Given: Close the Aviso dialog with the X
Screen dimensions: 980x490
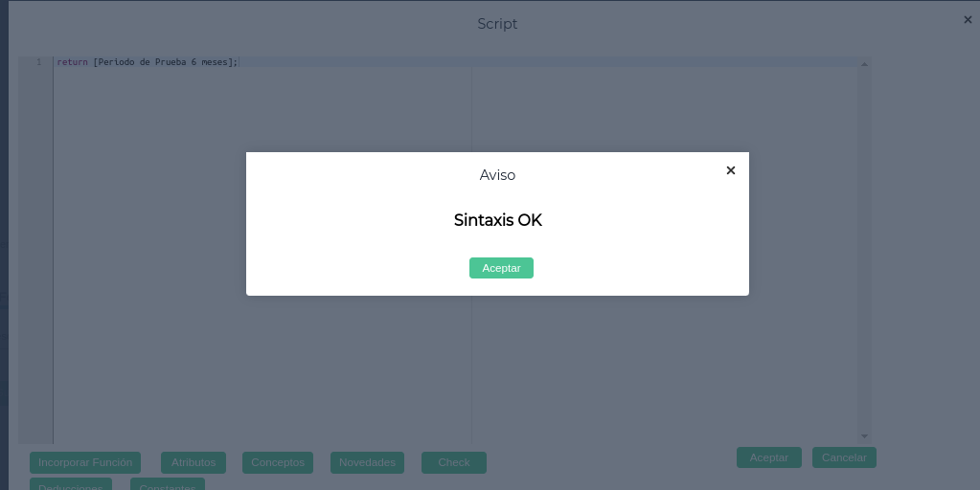Looking at the screenshot, I should pyautogui.click(x=731, y=170).
